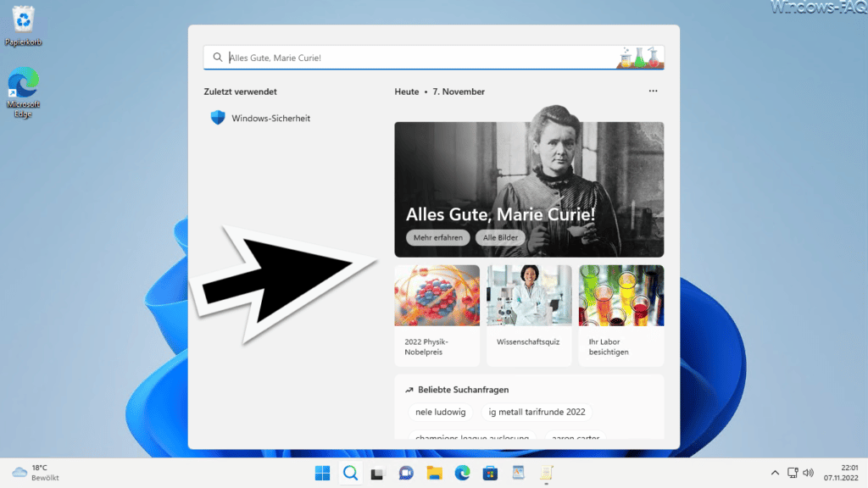The width and height of the screenshot is (868, 488).
Task: Open the notepad app icon in taskbar
Action: click(547, 473)
